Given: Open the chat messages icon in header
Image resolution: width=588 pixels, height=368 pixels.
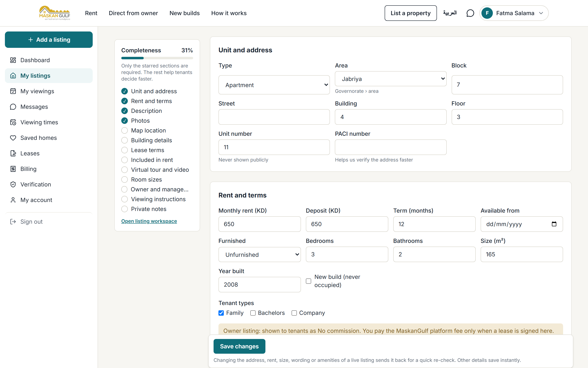Looking at the screenshot, I should pyautogui.click(x=470, y=13).
